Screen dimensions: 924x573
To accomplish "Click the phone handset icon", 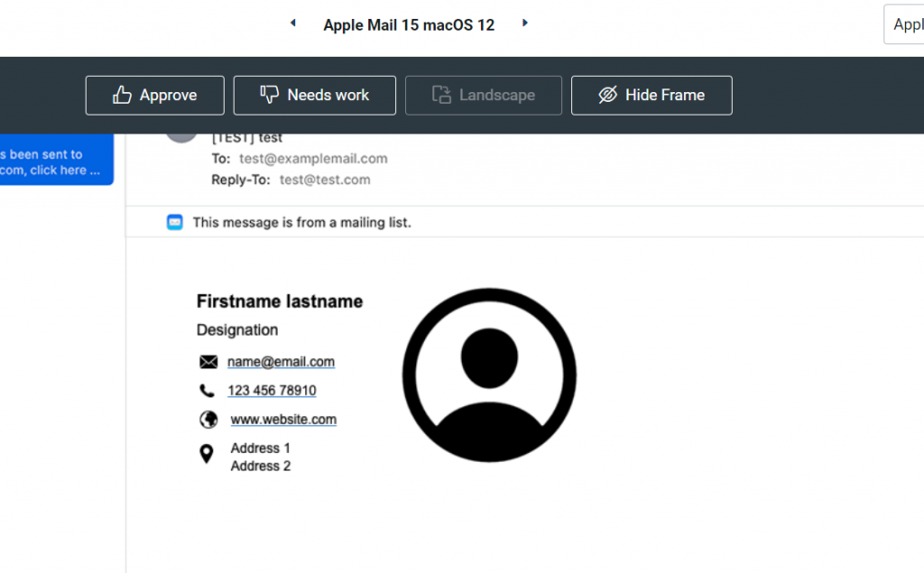I will click(208, 391).
